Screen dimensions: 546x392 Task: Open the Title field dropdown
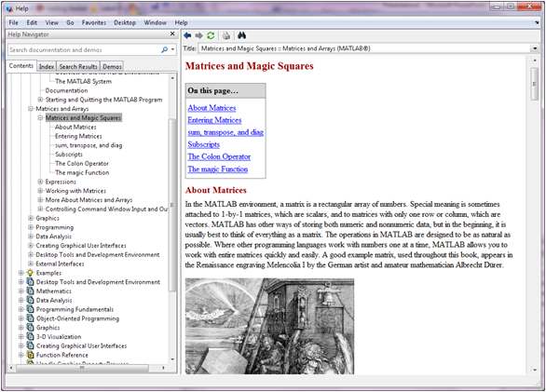coord(535,48)
